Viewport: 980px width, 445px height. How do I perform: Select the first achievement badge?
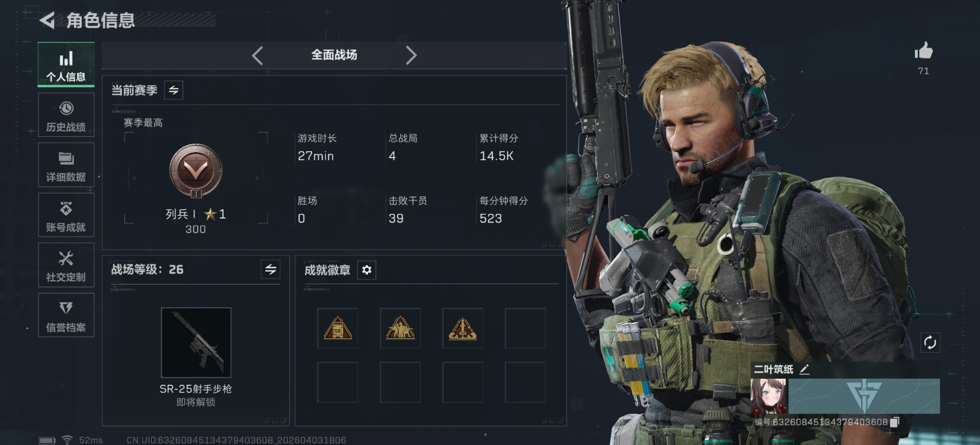337,328
